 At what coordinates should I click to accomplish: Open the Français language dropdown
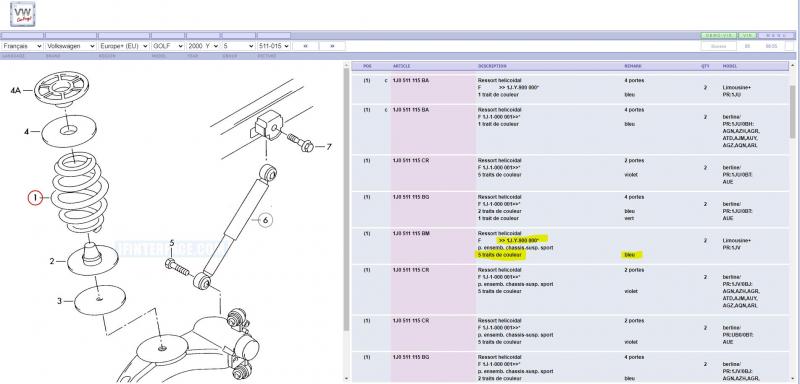point(22,46)
